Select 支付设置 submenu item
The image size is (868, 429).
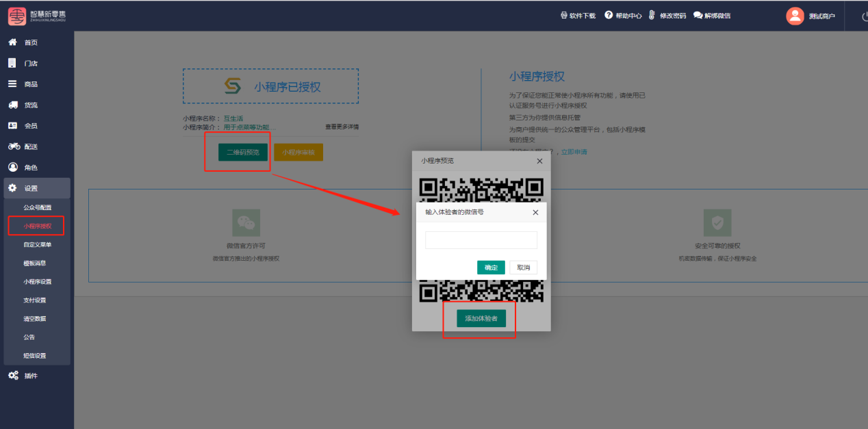pos(35,300)
